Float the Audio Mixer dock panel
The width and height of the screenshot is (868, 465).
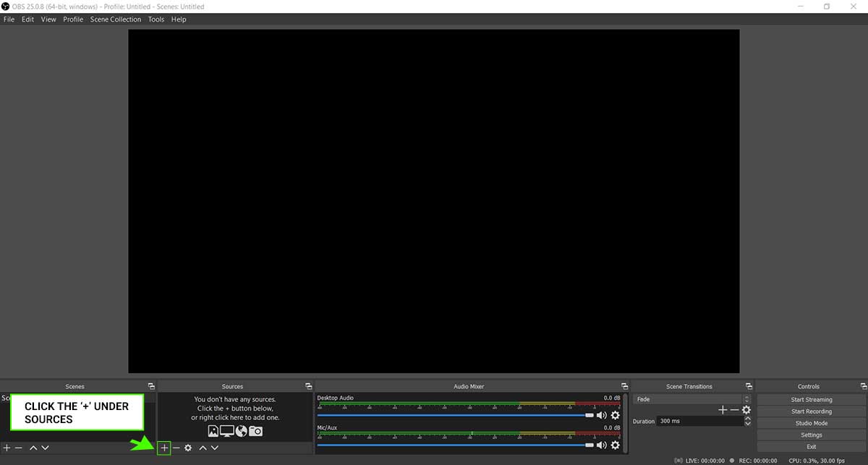point(624,386)
